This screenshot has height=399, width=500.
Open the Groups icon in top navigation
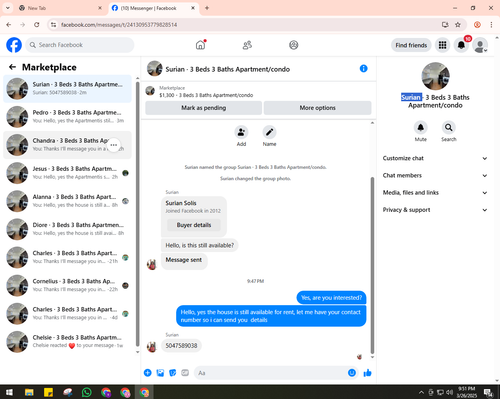point(294,45)
